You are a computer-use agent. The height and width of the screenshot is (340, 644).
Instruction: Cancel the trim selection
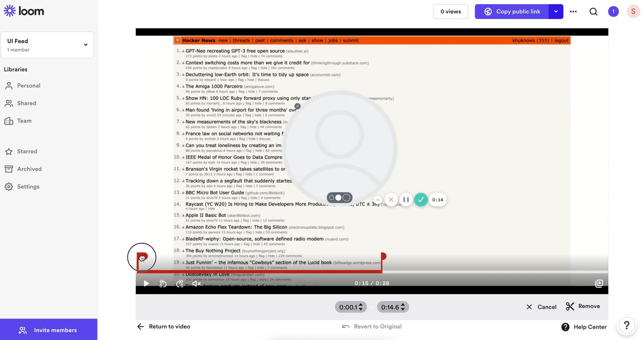click(x=541, y=307)
